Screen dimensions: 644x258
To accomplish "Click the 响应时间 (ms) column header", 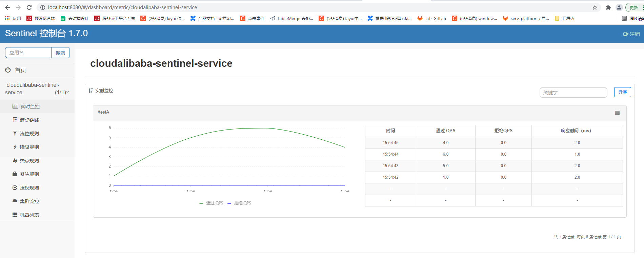I will (x=577, y=131).
